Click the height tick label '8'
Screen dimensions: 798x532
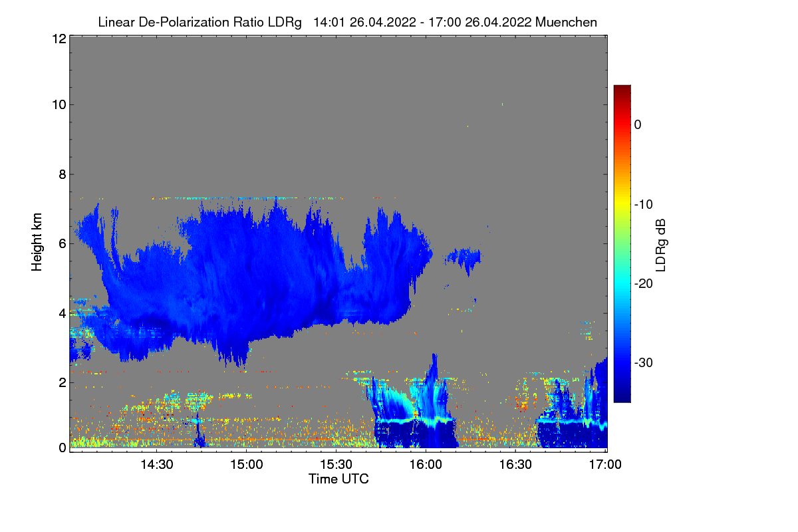[62, 174]
